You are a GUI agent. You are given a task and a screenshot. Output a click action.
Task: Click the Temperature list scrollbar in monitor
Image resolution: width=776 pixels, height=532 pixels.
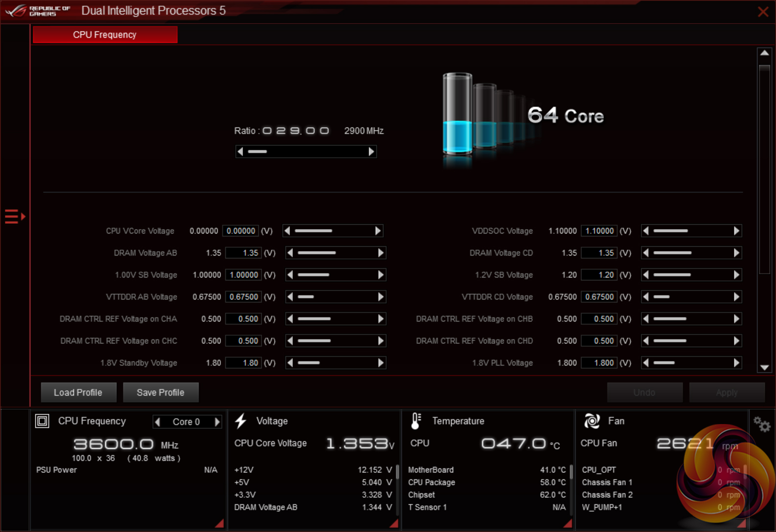pos(571,472)
